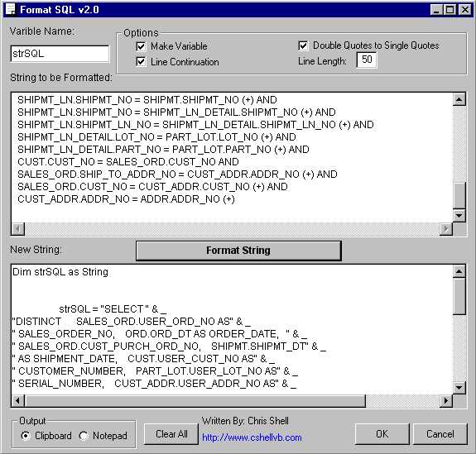Click the up arrow of the input text scrollbar

point(459,99)
